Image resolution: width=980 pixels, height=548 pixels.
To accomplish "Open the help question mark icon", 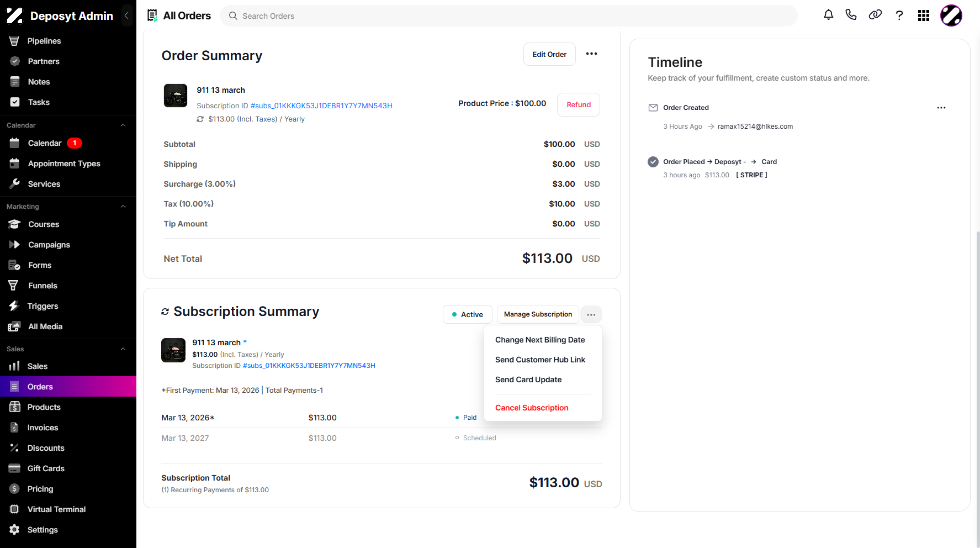I will click(899, 15).
